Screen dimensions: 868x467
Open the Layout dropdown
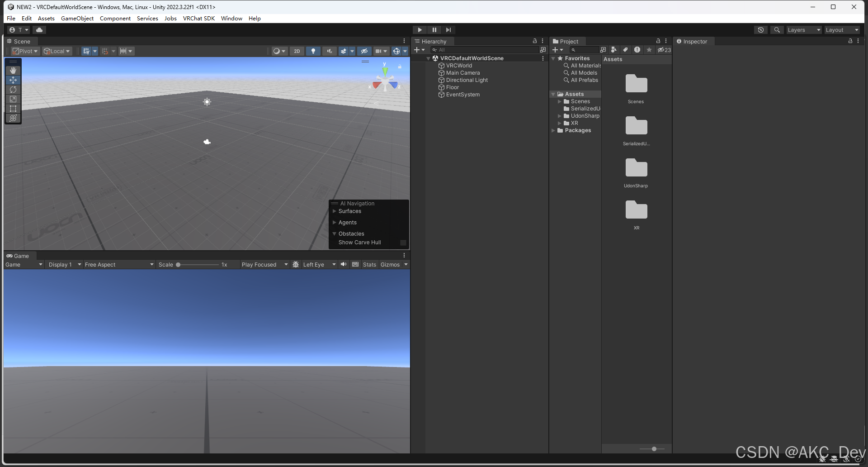click(x=842, y=30)
